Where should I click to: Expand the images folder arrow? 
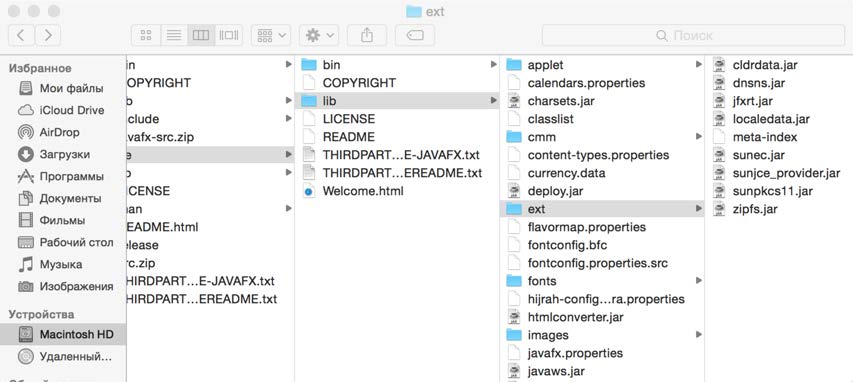tap(699, 335)
